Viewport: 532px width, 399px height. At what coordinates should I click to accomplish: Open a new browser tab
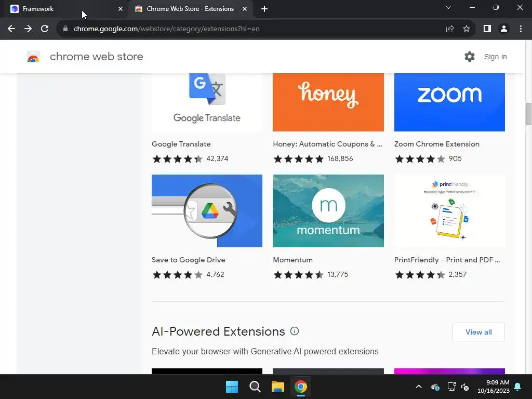[264, 9]
